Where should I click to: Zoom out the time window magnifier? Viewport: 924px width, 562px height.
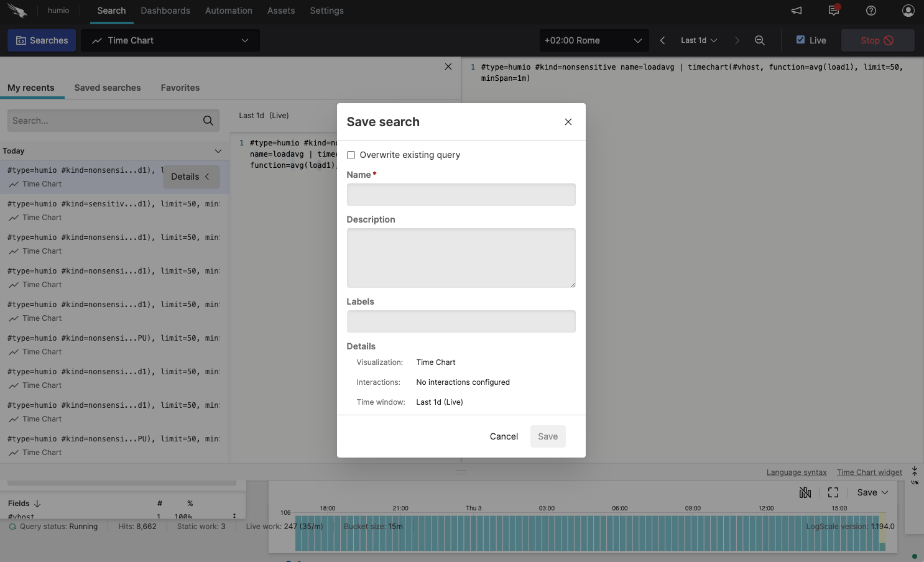[x=760, y=40]
